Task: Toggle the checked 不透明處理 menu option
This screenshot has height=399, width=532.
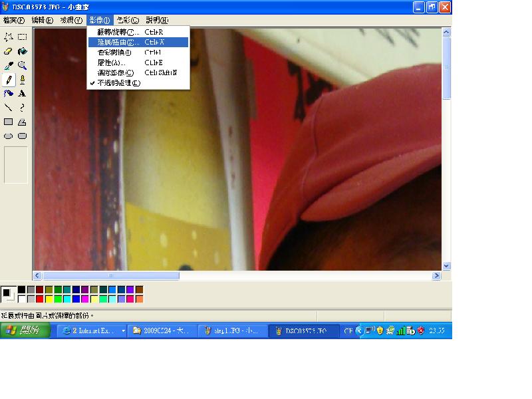Action: pyautogui.click(x=119, y=83)
